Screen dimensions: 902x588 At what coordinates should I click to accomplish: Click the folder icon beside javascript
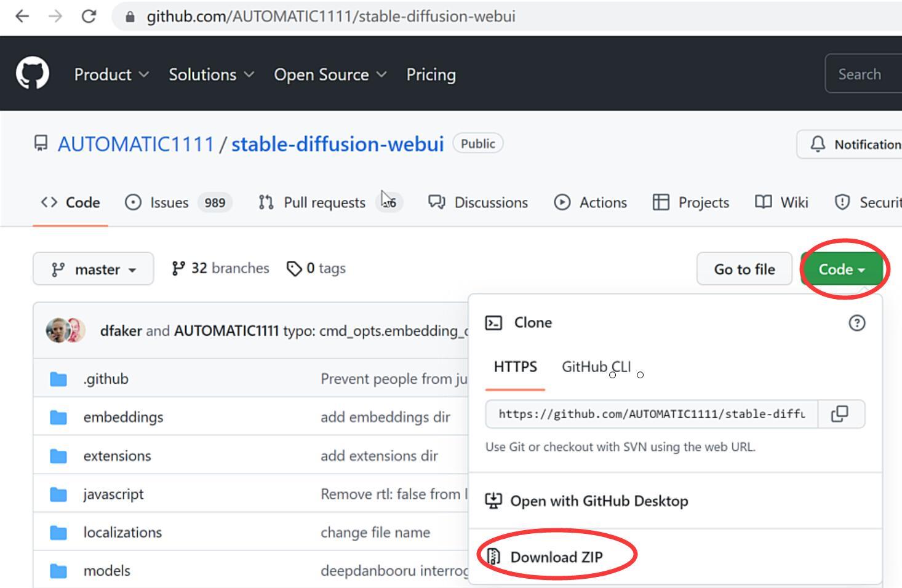(58, 494)
